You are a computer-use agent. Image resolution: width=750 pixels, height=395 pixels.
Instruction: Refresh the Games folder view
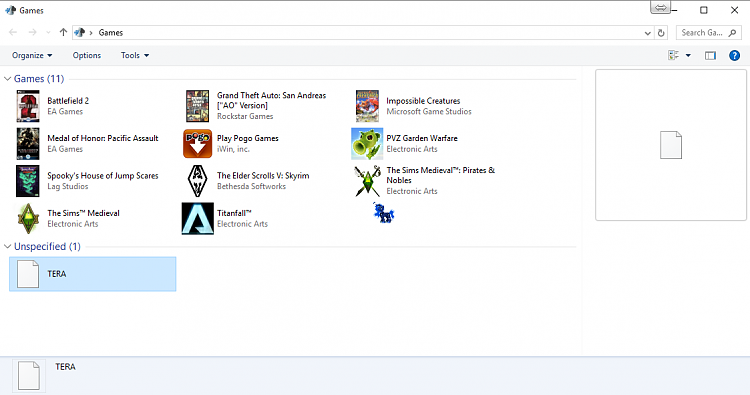[661, 33]
